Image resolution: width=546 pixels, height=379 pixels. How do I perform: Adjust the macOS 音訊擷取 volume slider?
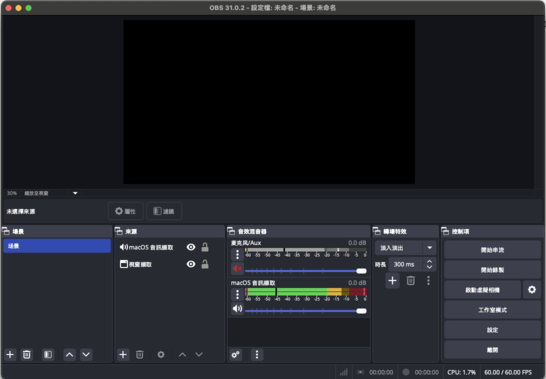click(306, 311)
